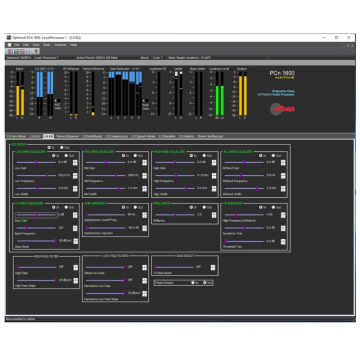Image resolution: width=360 pixels, height=360 pixels.
Task: Click the High Frequency value stepper
Action: click(x=214, y=176)
